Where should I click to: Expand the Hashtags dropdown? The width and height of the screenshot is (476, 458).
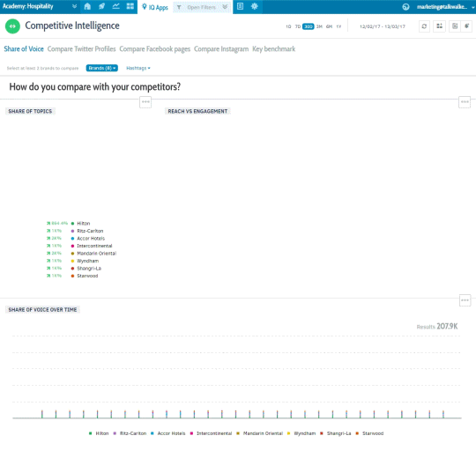(138, 68)
